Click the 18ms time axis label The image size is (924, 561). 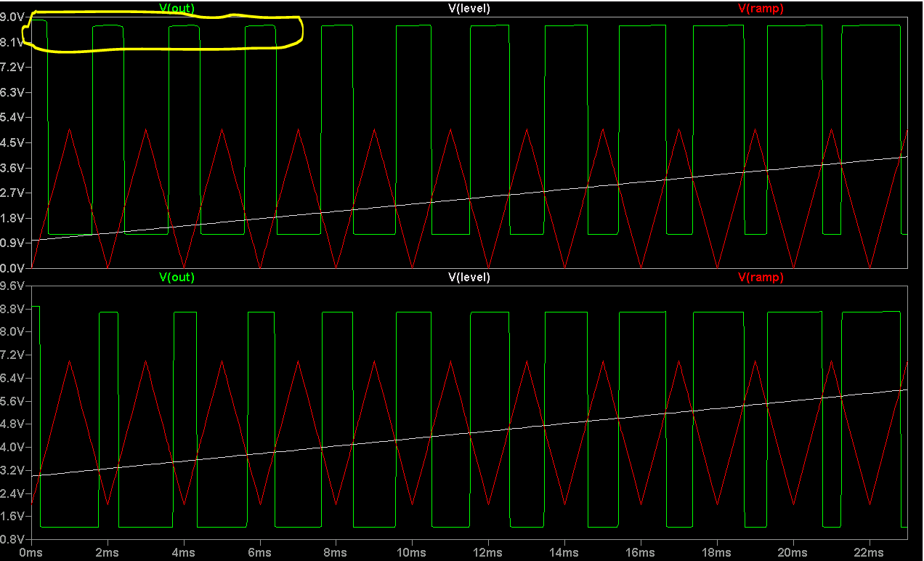(x=717, y=553)
